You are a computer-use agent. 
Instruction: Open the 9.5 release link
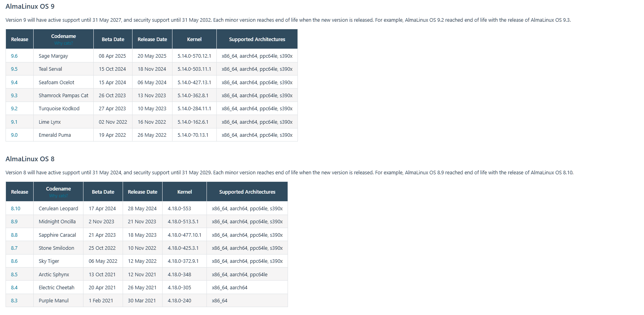point(14,69)
